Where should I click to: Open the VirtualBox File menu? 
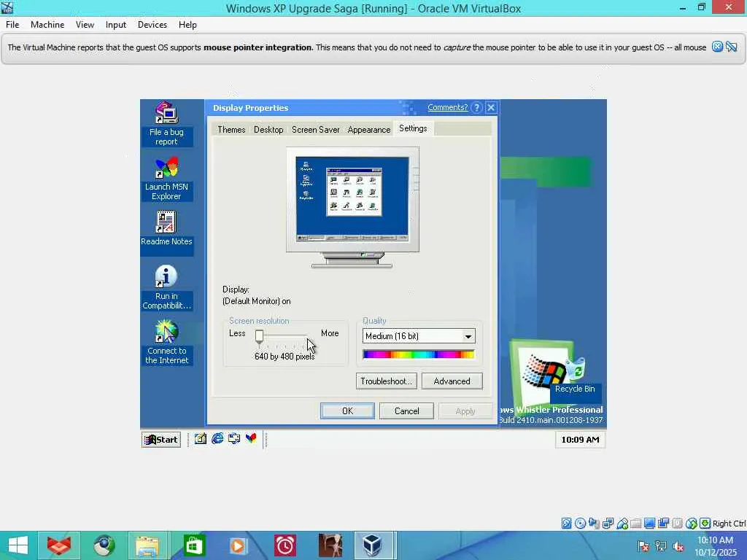[x=12, y=25]
